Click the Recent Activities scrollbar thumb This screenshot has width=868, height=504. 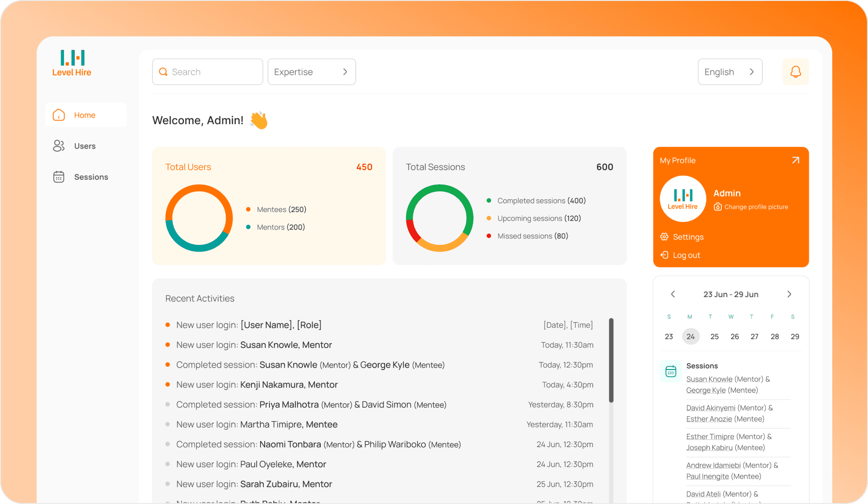(x=611, y=360)
